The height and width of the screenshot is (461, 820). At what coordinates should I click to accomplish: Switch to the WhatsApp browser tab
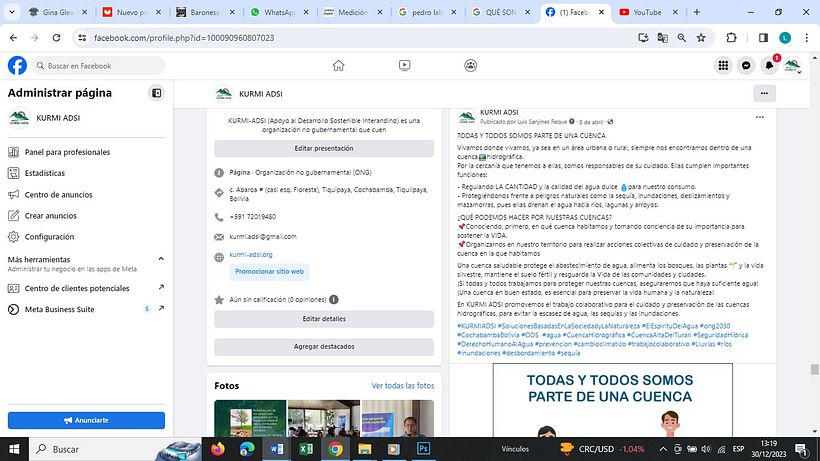click(280, 12)
